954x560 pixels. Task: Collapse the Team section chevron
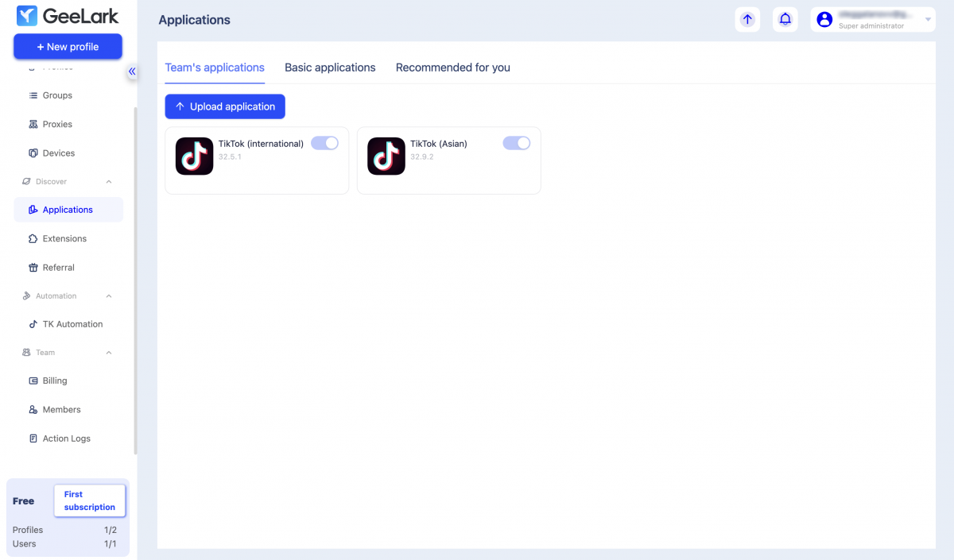[x=109, y=353]
